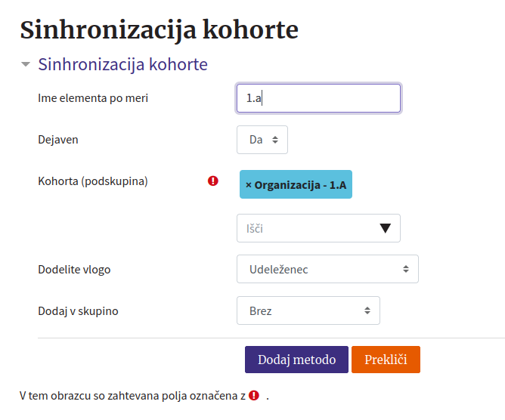Screen dimensions: 505x420
Task: Expand cohort suggestions with the black arrow
Action: point(386,228)
